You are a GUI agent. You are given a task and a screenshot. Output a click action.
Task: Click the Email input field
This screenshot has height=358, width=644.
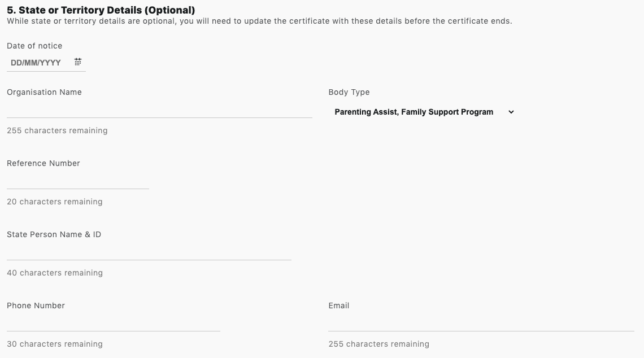pyautogui.click(x=481, y=323)
